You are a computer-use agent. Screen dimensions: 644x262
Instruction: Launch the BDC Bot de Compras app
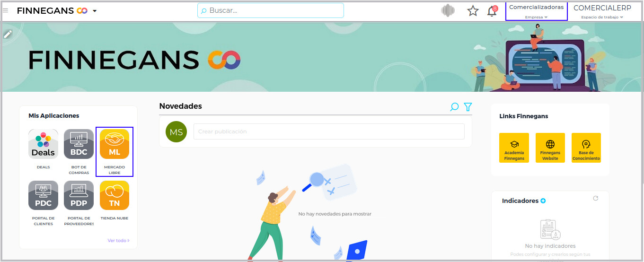[79, 144]
